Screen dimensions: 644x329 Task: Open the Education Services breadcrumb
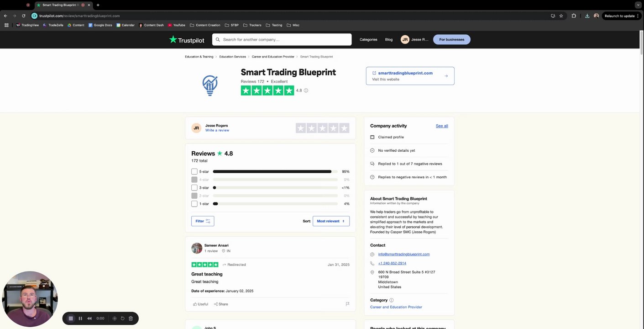[x=232, y=57]
